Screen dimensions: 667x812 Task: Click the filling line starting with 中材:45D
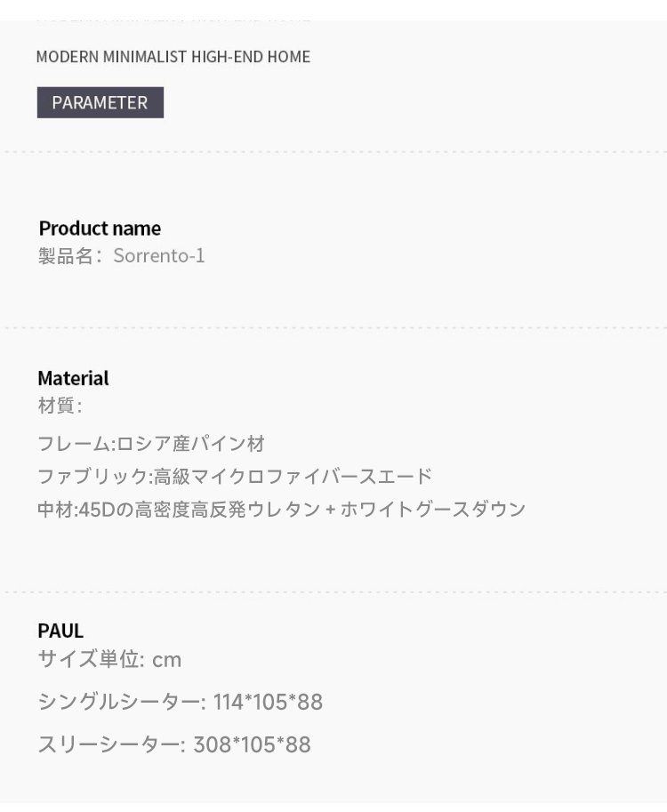(x=282, y=510)
